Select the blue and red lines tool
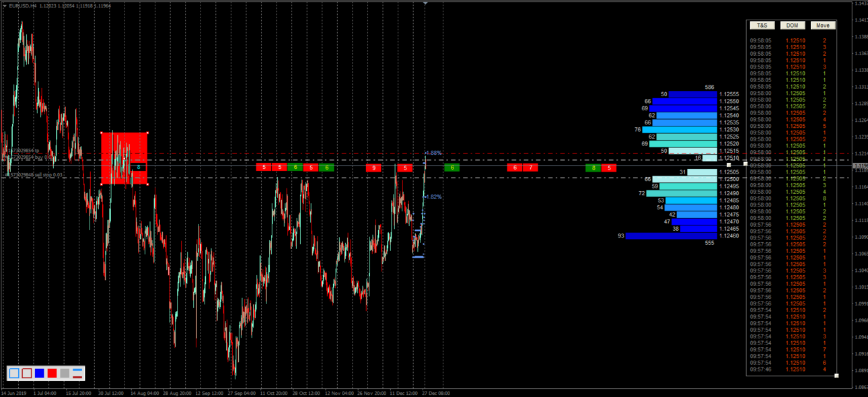The width and height of the screenshot is (868, 397). [77, 373]
